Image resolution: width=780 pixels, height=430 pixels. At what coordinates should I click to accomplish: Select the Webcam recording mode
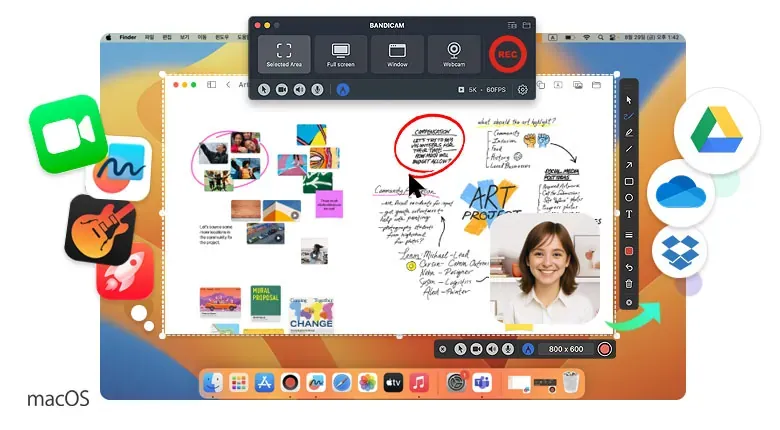coord(454,54)
